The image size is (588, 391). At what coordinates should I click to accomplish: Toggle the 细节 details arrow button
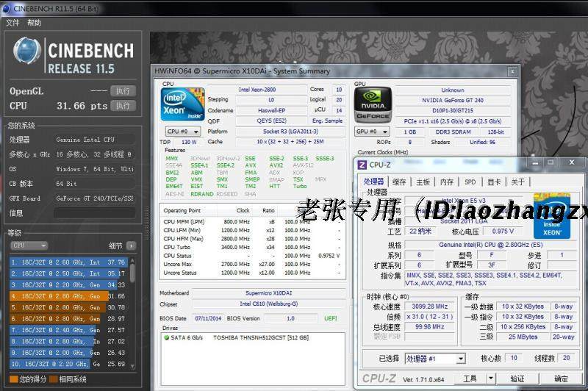click(132, 246)
